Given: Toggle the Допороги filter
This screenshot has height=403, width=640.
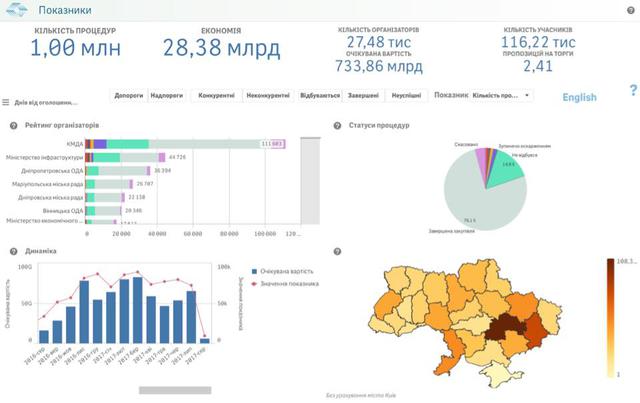Looking at the screenshot, I should tap(129, 95).
